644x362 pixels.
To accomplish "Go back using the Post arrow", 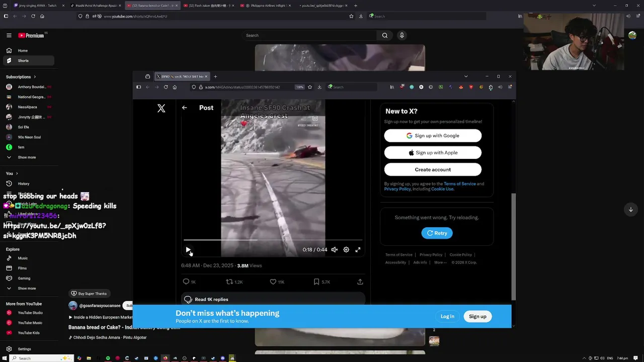I will 184,108.
